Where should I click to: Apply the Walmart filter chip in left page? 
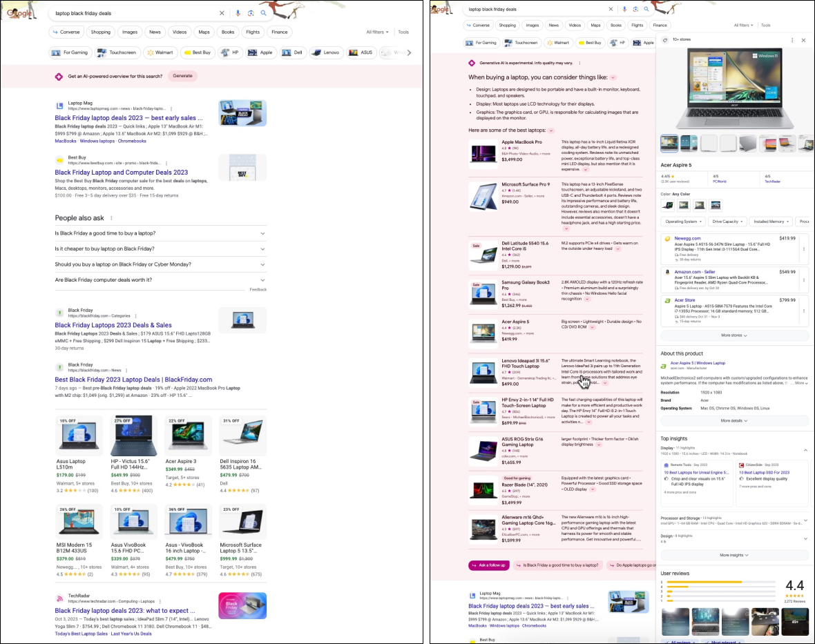(160, 52)
